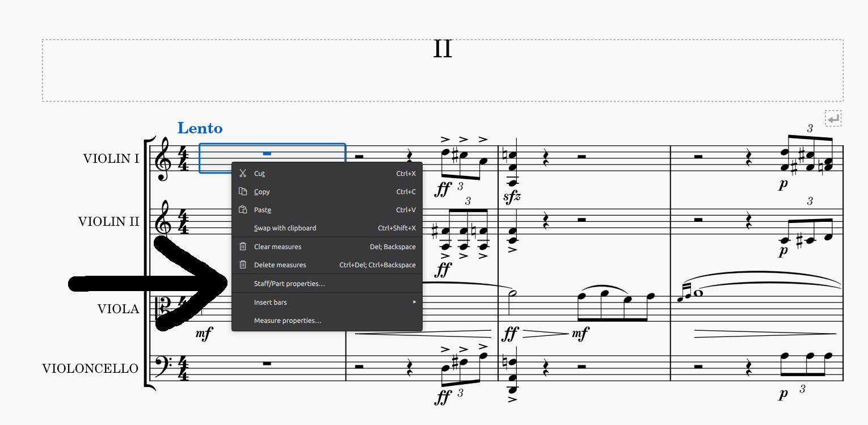Click the Violin I treble clef
This screenshot has width=868, height=425.
point(164,159)
